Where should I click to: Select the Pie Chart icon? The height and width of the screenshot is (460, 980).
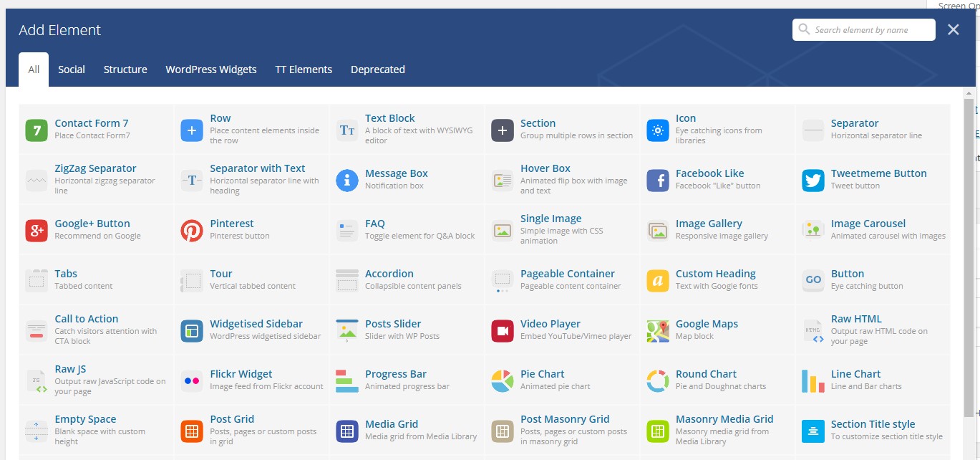tap(503, 381)
